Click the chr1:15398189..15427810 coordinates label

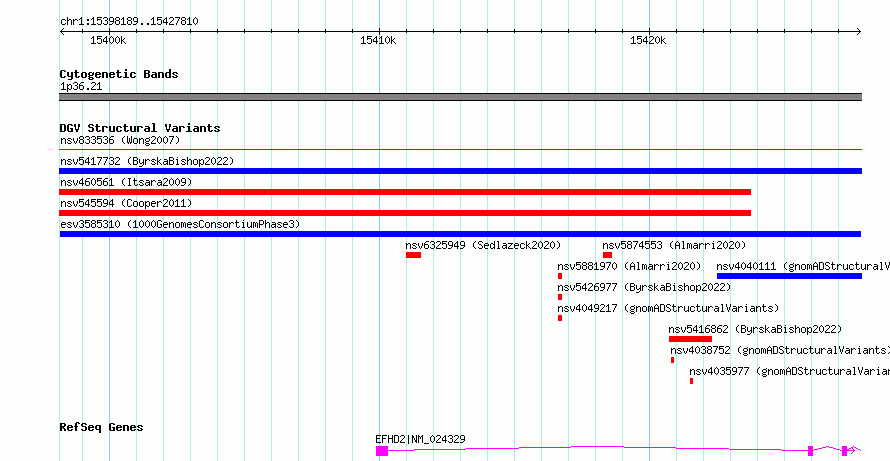(x=129, y=22)
